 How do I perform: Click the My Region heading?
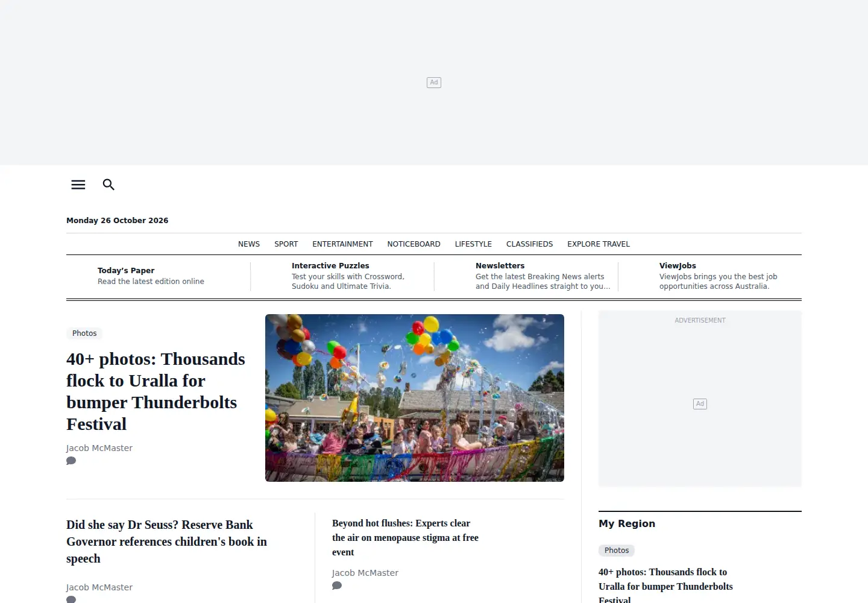coord(627,523)
